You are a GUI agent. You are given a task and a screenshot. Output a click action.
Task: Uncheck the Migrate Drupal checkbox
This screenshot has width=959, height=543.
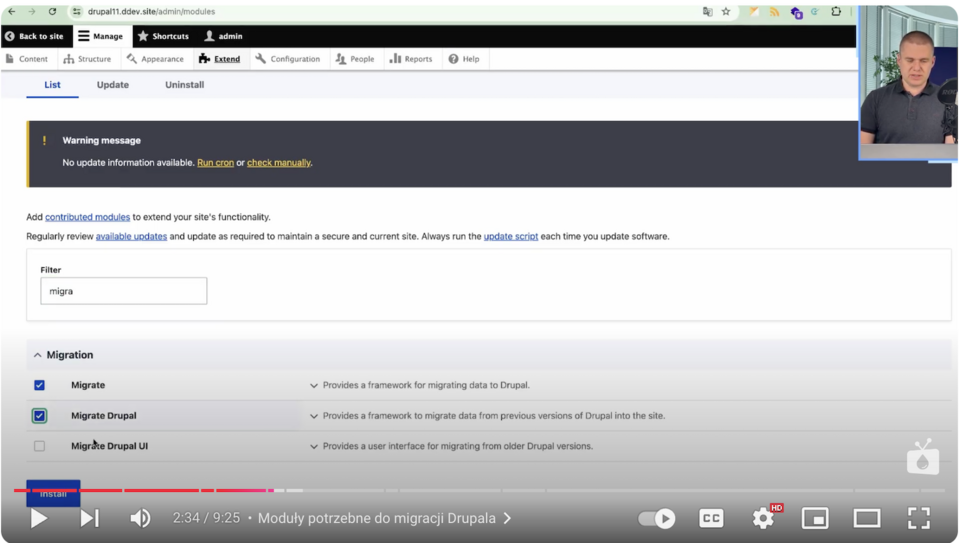click(39, 416)
